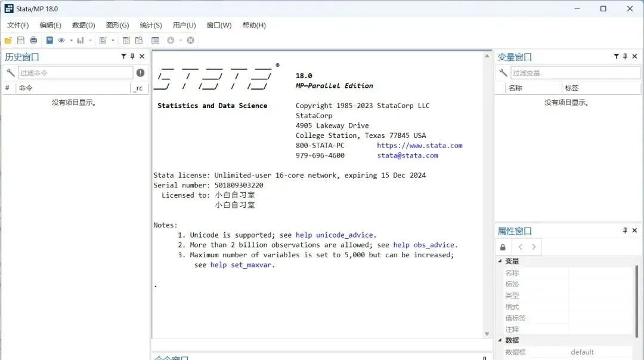Select the 类型 property row
Image resolution: width=644 pixels, height=360 pixels.
tap(567, 296)
